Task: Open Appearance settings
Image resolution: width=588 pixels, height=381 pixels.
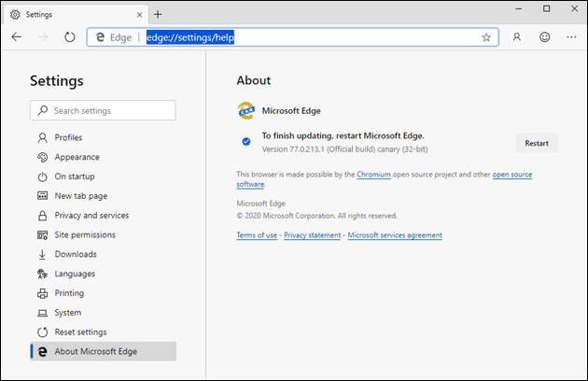Action: tap(103, 157)
